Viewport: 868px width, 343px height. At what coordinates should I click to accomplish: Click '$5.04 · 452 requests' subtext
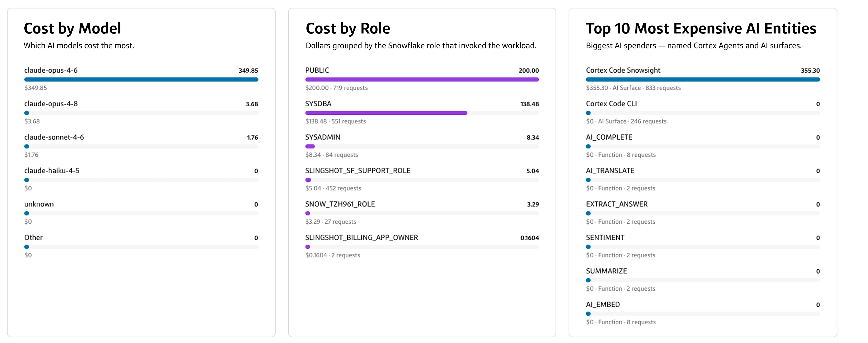click(x=333, y=188)
